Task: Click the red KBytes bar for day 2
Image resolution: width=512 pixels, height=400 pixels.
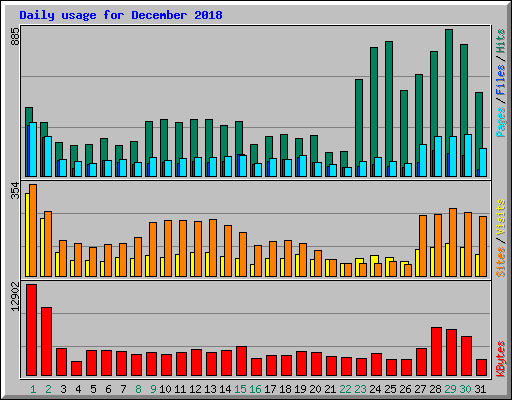Action: (x=47, y=342)
